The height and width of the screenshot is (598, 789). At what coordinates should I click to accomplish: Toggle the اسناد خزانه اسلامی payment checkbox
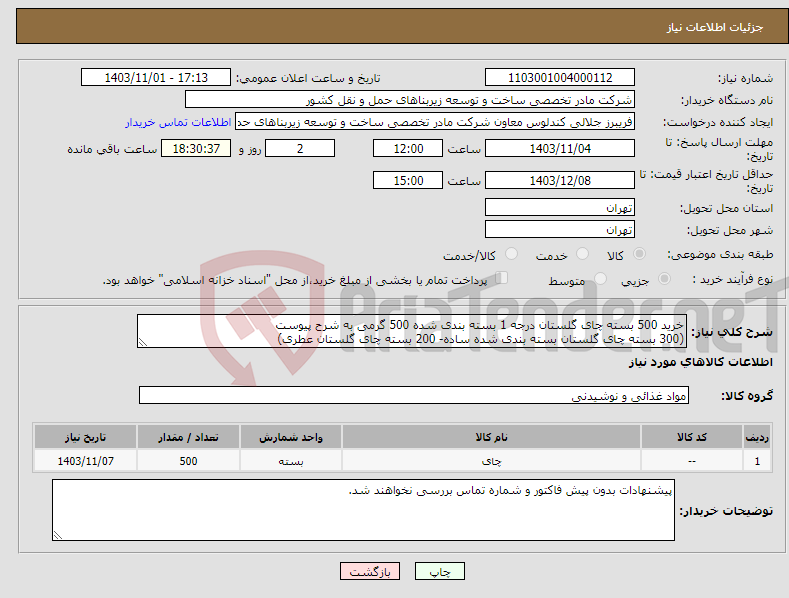pyautogui.click(x=502, y=277)
